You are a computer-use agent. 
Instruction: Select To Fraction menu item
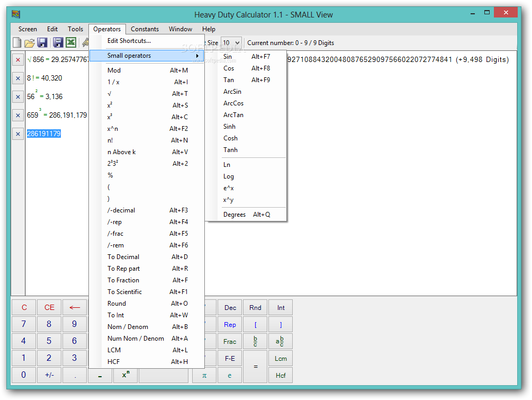[147, 280]
